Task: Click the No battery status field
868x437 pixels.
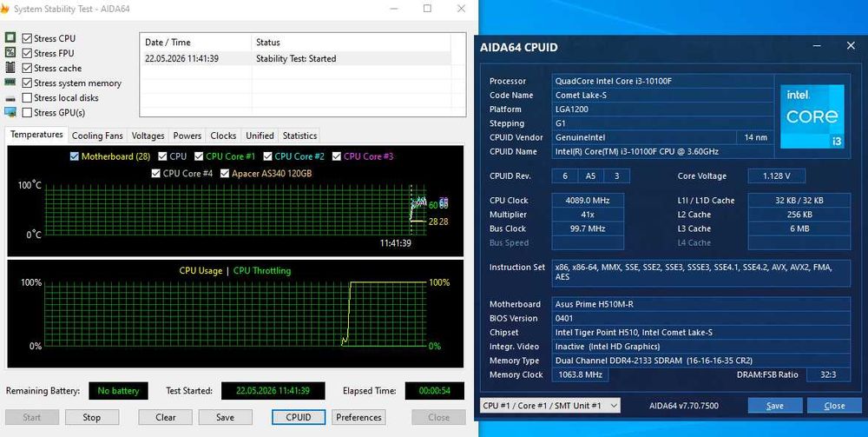Action: pyautogui.click(x=118, y=390)
